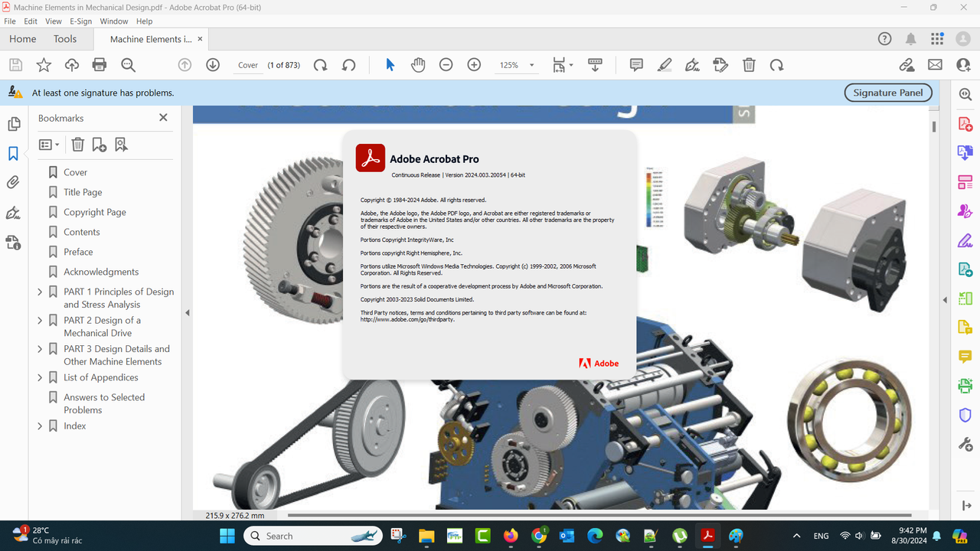The width and height of the screenshot is (980, 551).
Task: Expand PART 2 Design of a Mechanical Drive
Action: click(x=40, y=321)
